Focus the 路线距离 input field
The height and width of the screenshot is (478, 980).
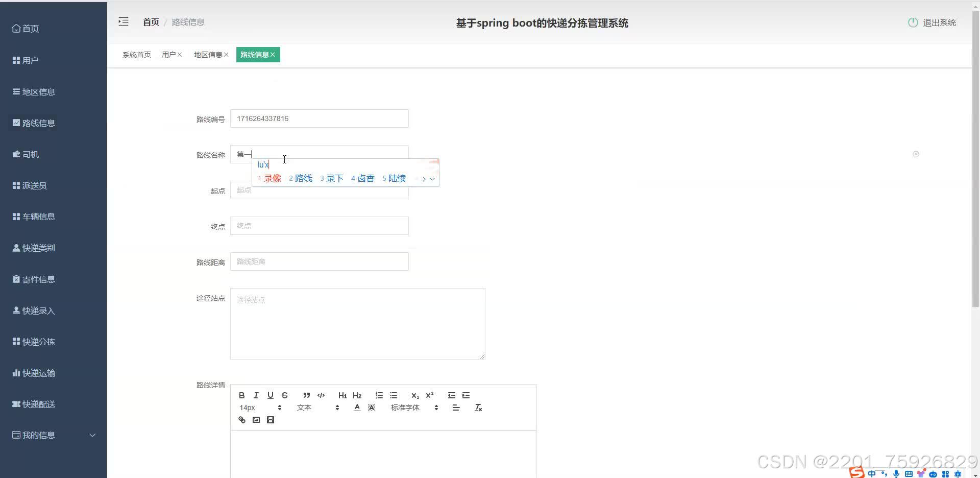320,261
